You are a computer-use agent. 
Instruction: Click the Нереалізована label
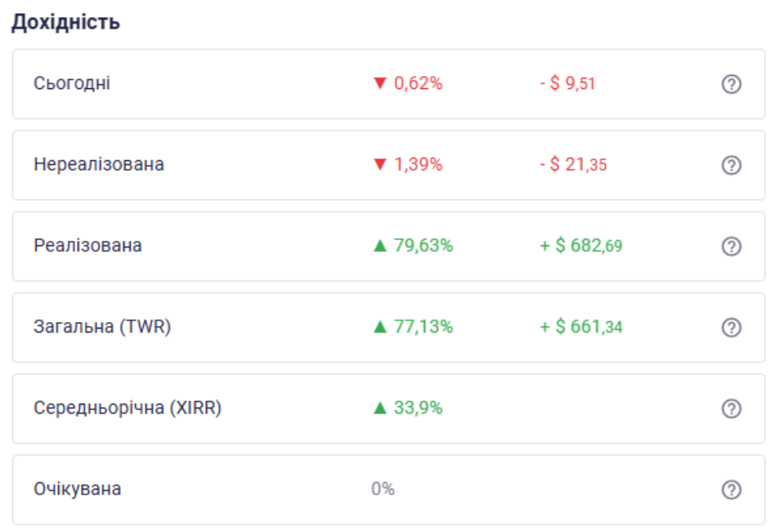click(99, 164)
